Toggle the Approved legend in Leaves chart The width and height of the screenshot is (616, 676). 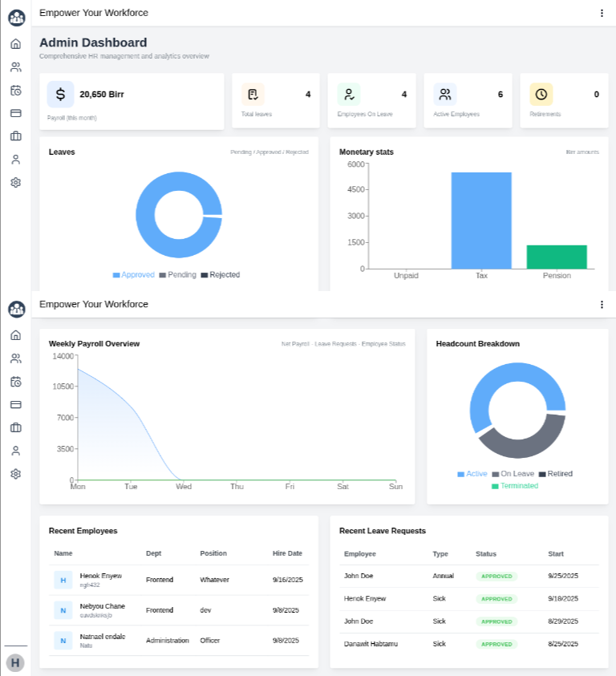pos(133,275)
